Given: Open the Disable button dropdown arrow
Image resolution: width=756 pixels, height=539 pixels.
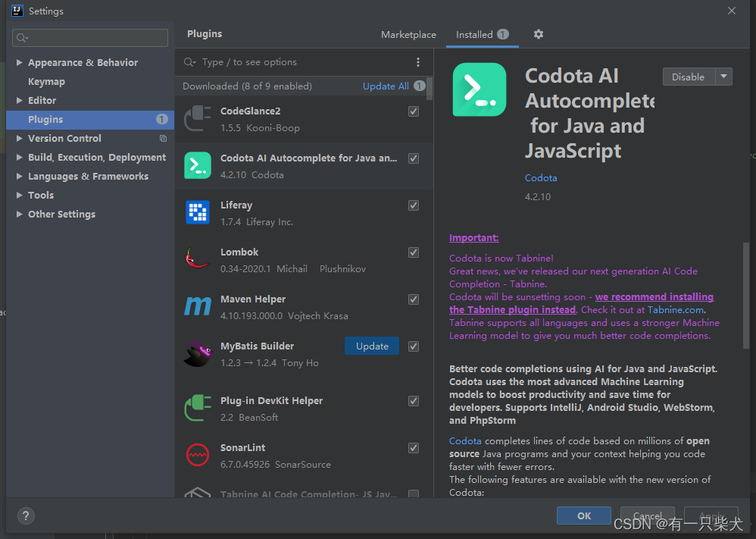Looking at the screenshot, I should point(724,77).
